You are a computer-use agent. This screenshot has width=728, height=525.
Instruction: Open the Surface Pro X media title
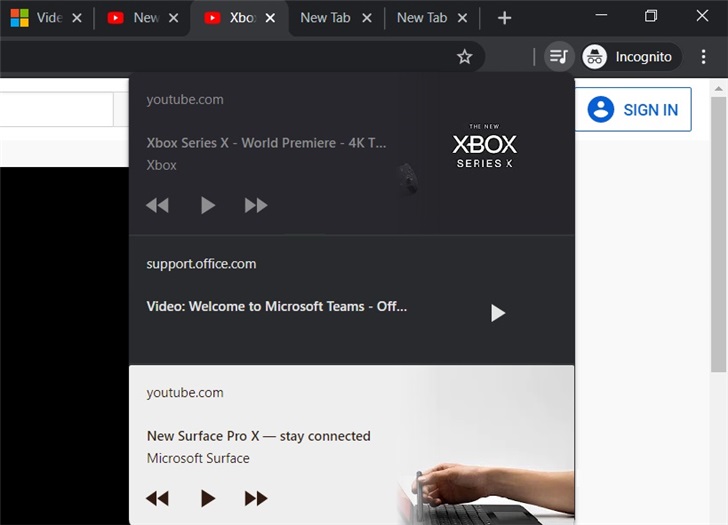pyautogui.click(x=258, y=436)
